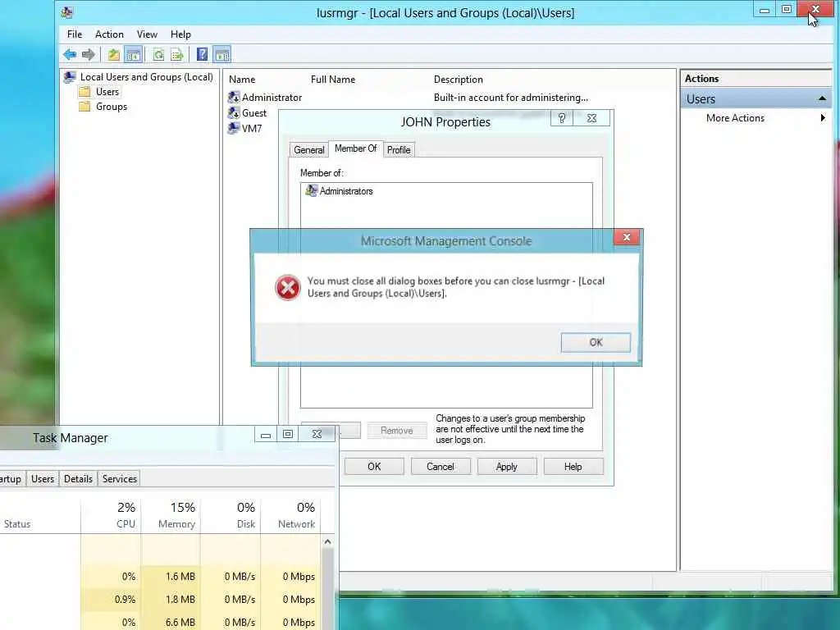Viewport: 840px width, 630px height.
Task: Minimize the Task Manager window
Action: click(265, 434)
